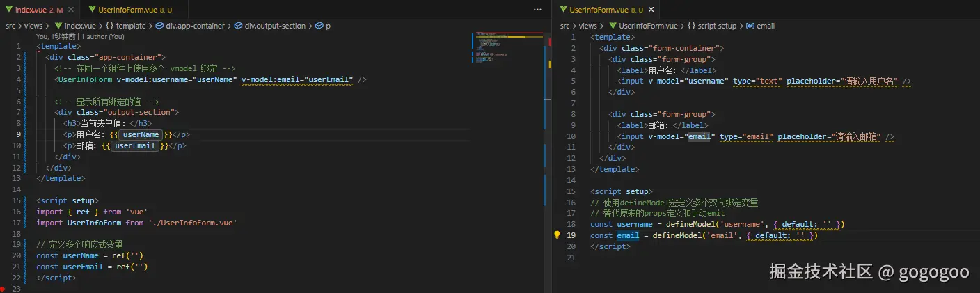Click the braces icon before script setup
The height and width of the screenshot is (293, 980).
pyautogui.click(x=691, y=26)
